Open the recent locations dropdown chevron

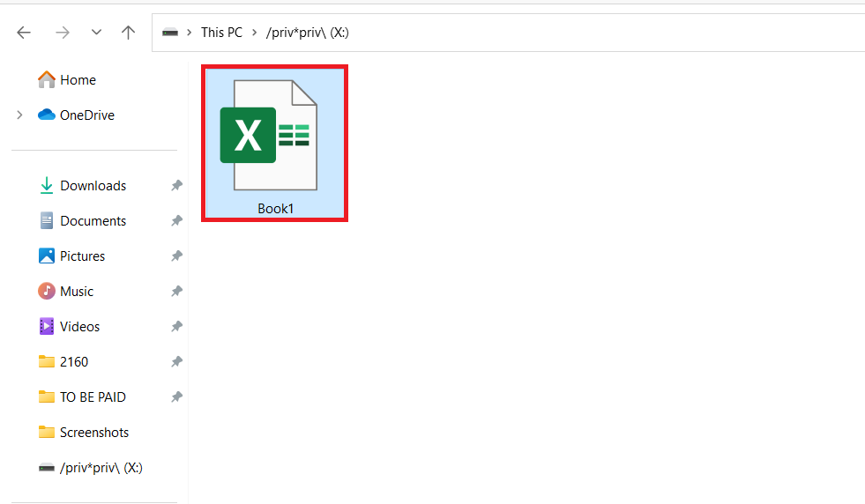(96, 32)
